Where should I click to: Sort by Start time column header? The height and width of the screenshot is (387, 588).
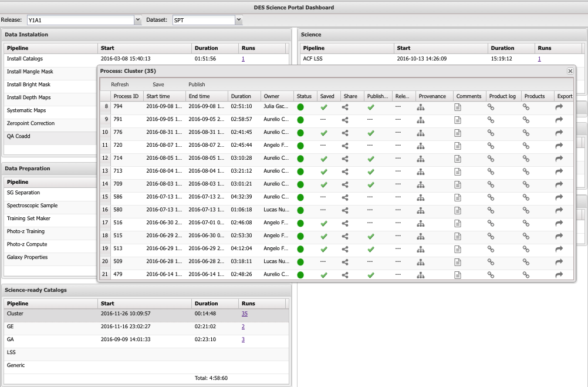pos(165,96)
